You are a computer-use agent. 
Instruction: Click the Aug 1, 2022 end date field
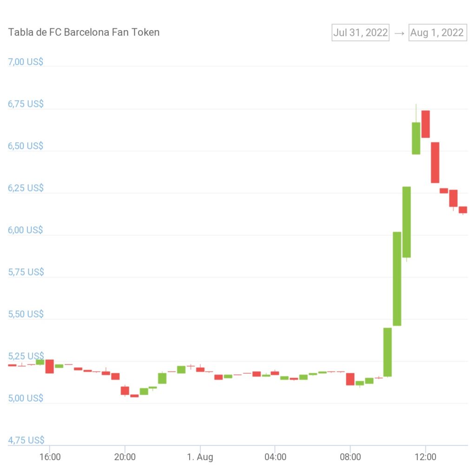coord(437,33)
